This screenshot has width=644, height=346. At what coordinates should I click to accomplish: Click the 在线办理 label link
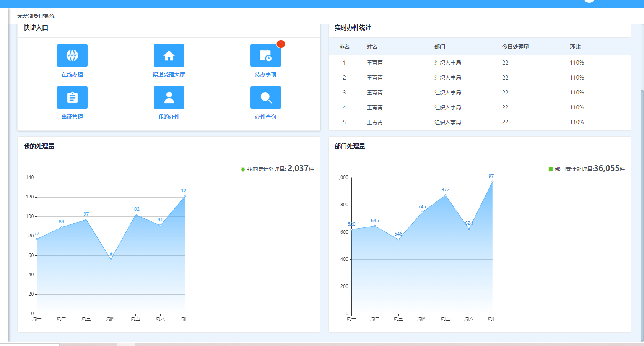[x=72, y=75]
